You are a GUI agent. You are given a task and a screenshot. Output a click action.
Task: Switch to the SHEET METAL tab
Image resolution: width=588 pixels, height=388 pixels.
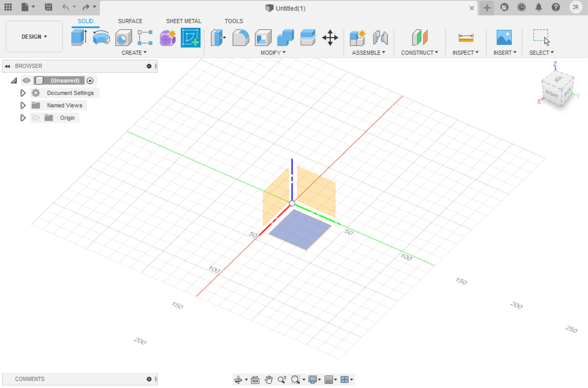coord(184,21)
